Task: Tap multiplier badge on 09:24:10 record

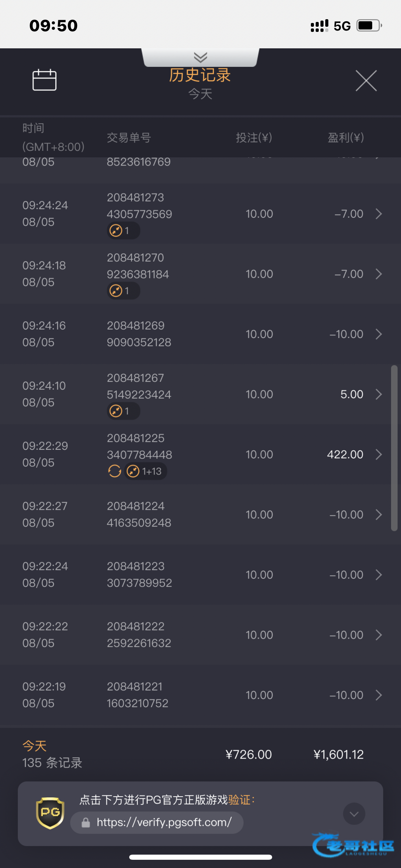Action: 123,411
